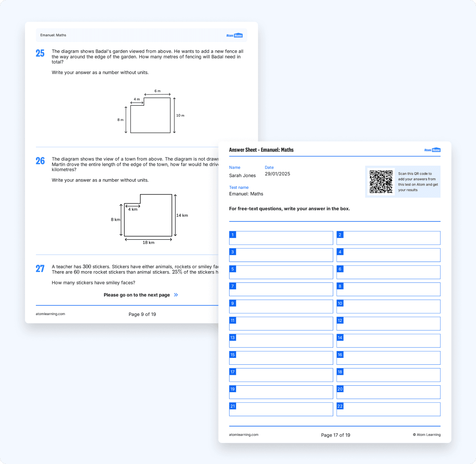
Task: Click the question 26 number marker
Action: (x=40, y=161)
